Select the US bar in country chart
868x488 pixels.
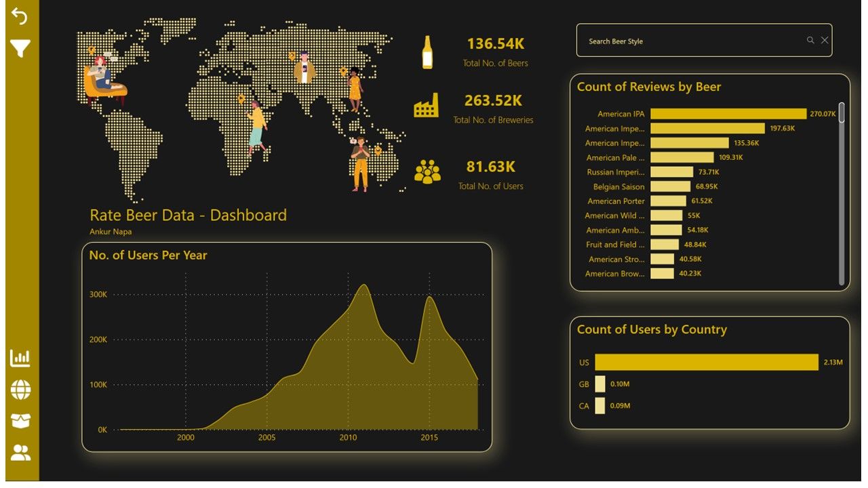click(x=707, y=363)
